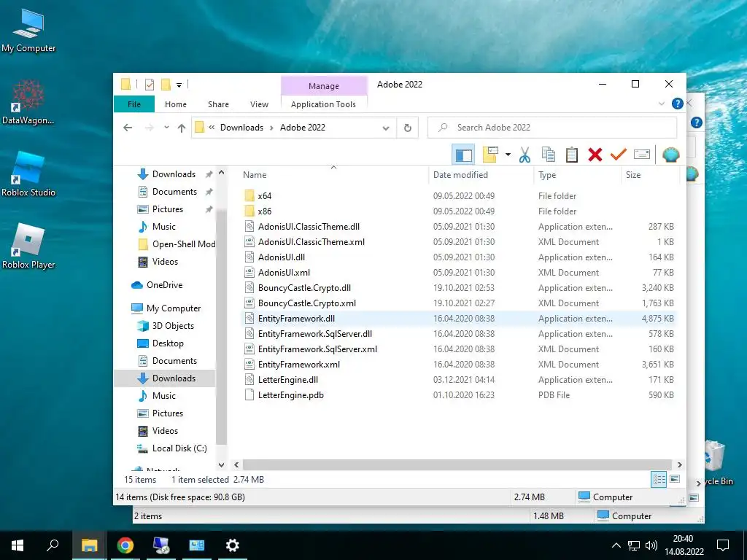Viewport: 747px width, 560px height.
Task: Go up one folder level arrow
Action: [x=182, y=128]
